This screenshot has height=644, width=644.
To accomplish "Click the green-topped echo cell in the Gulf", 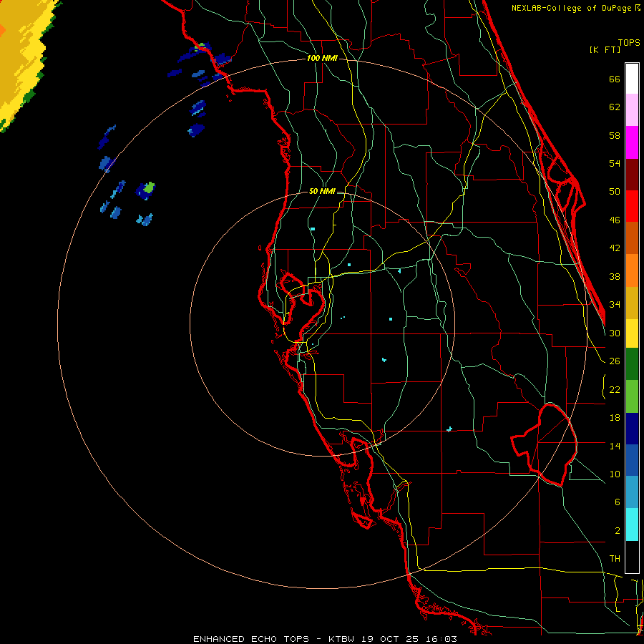I will [x=145, y=190].
